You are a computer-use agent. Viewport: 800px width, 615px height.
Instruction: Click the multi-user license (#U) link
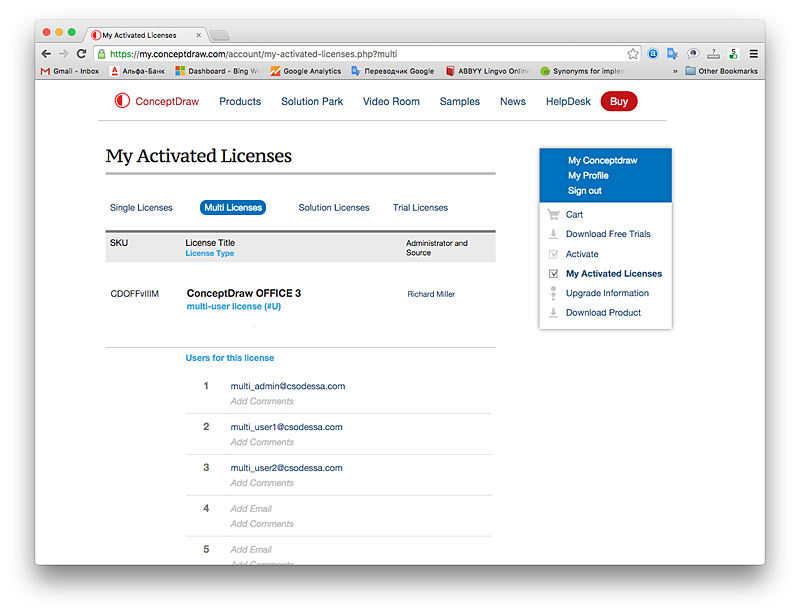tap(234, 306)
